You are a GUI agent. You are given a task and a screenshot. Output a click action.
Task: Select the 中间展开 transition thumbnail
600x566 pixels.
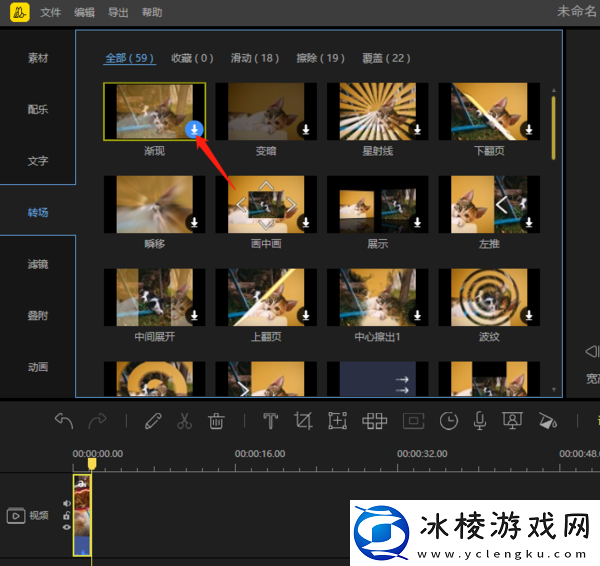(x=155, y=297)
